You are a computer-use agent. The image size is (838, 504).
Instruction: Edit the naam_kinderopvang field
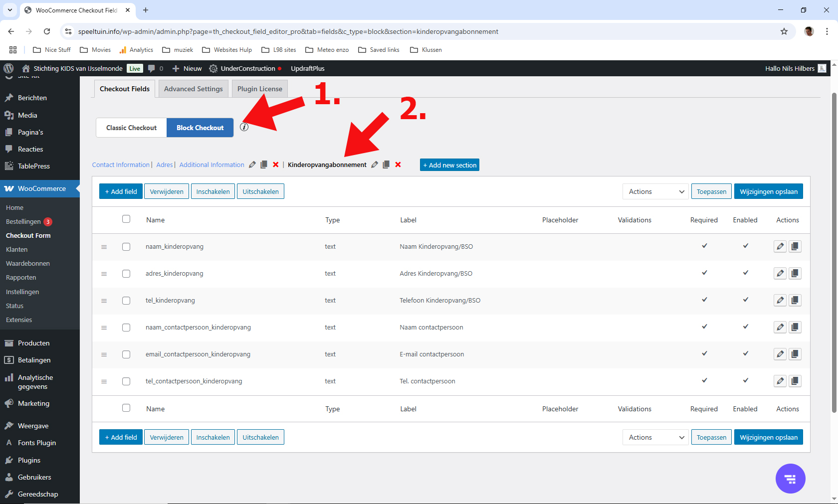tap(780, 247)
